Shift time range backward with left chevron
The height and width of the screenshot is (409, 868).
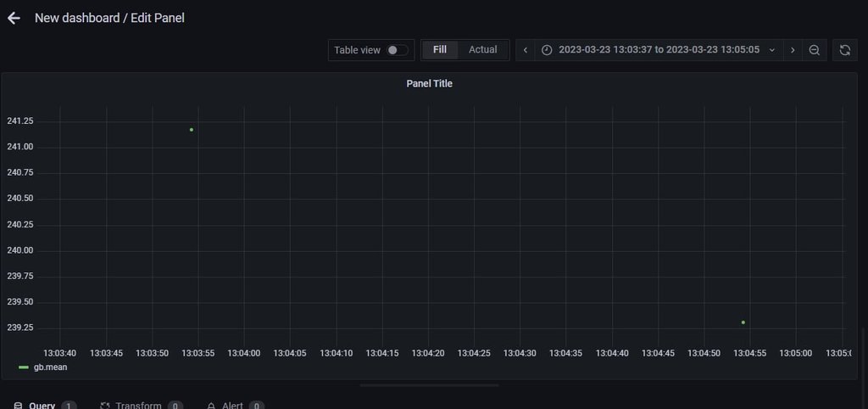526,50
